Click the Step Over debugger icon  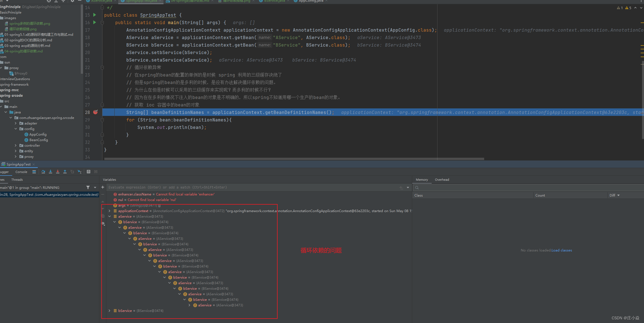[43, 172]
